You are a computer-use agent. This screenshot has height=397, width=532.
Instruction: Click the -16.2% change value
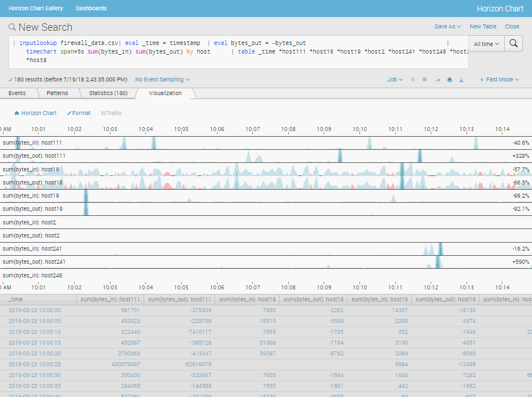[x=521, y=249]
